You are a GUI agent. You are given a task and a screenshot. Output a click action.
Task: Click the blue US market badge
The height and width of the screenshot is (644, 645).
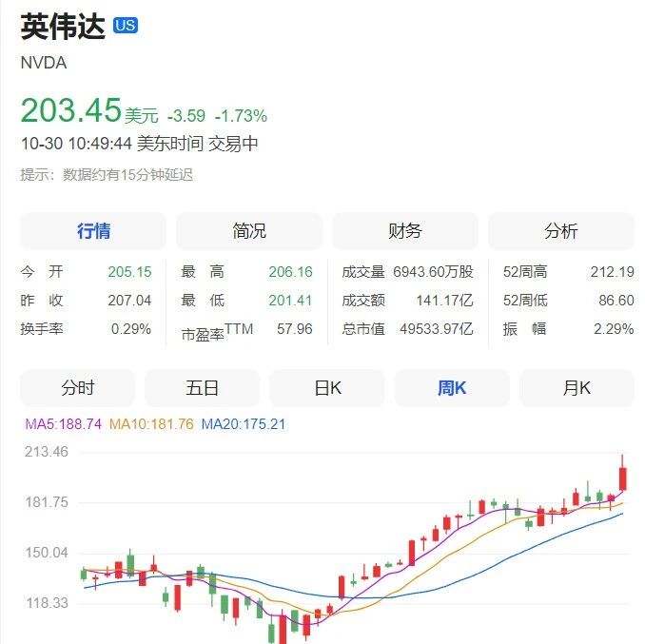[x=126, y=26]
